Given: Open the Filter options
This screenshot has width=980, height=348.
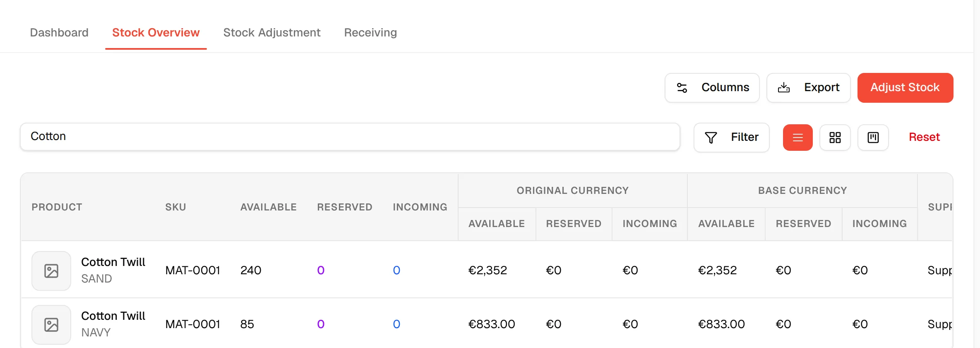Looking at the screenshot, I should click(x=731, y=138).
